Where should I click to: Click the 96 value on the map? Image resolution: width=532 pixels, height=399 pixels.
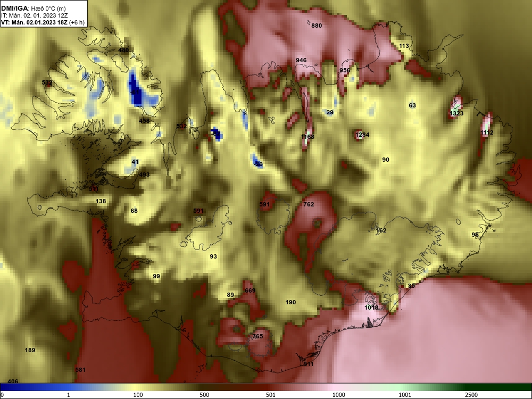pyautogui.click(x=475, y=235)
